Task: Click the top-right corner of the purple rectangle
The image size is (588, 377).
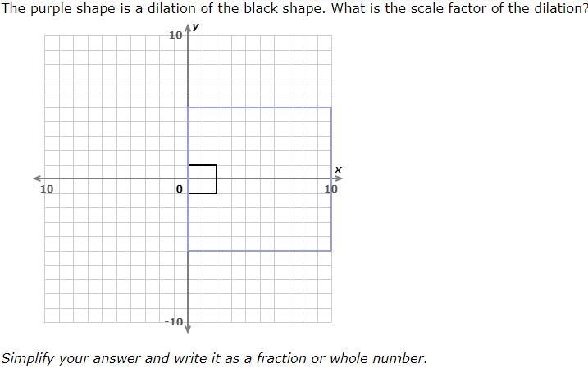Action: click(x=331, y=107)
